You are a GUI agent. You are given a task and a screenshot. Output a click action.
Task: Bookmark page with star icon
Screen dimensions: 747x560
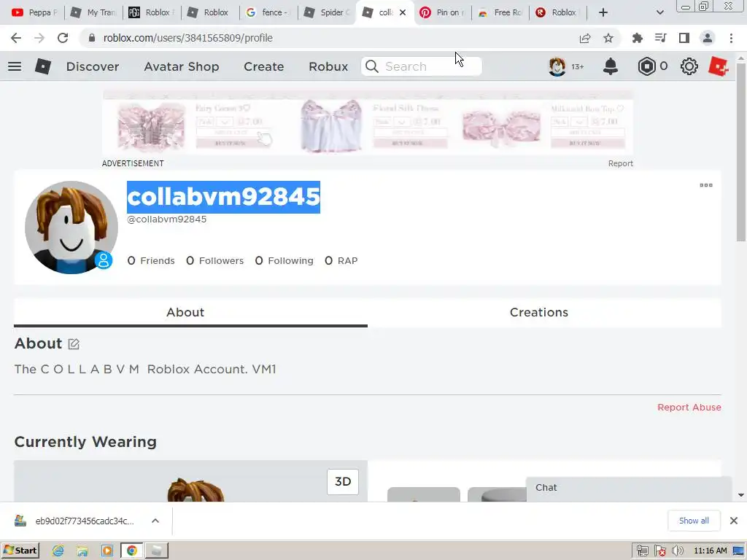(608, 38)
